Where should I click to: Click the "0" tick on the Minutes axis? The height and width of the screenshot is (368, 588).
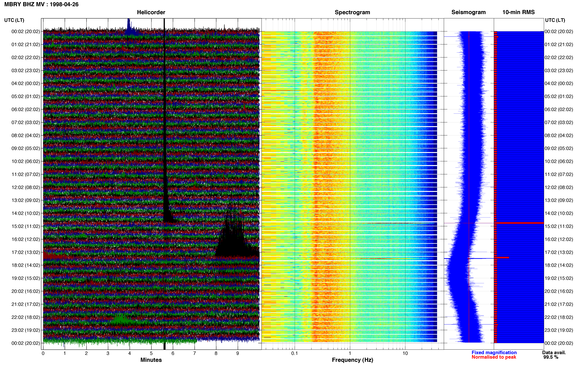pyautogui.click(x=43, y=353)
